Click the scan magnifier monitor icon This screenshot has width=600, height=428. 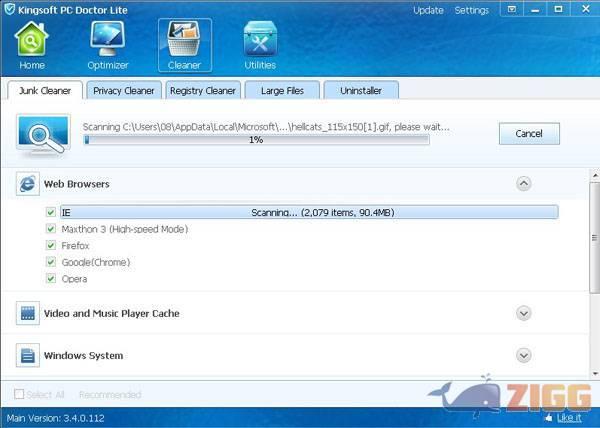pyautogui.click(x=44, y=136)
